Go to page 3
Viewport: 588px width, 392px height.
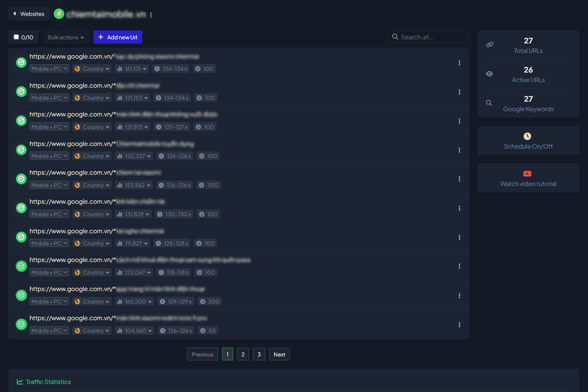coord(259,354)
